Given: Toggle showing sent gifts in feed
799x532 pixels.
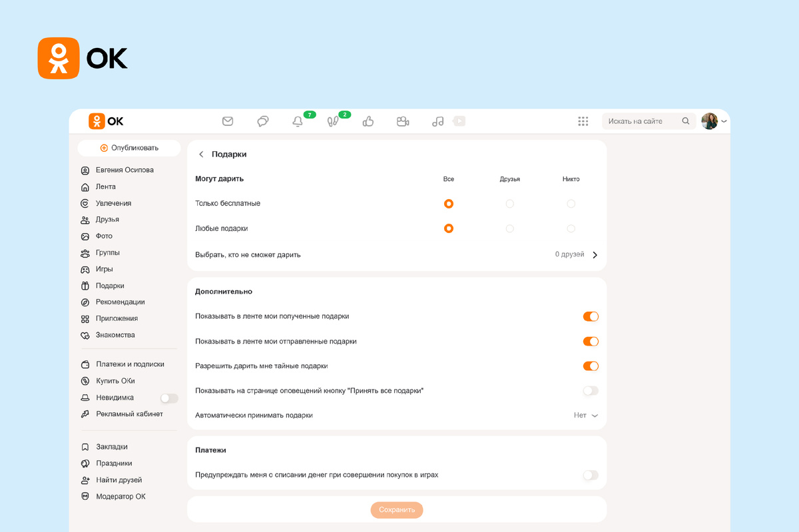Looking at the screenshot, I should coord(591,342).
